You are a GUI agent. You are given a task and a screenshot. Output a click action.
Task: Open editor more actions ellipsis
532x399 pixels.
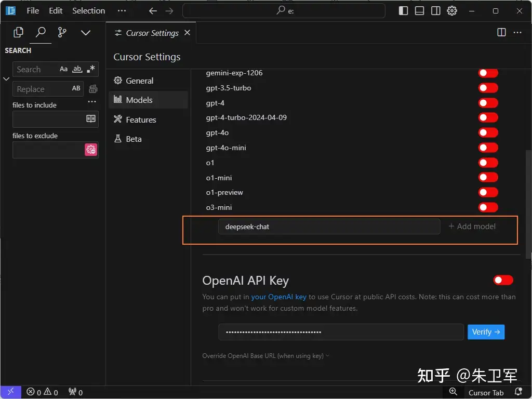click(x=517, y=32)
